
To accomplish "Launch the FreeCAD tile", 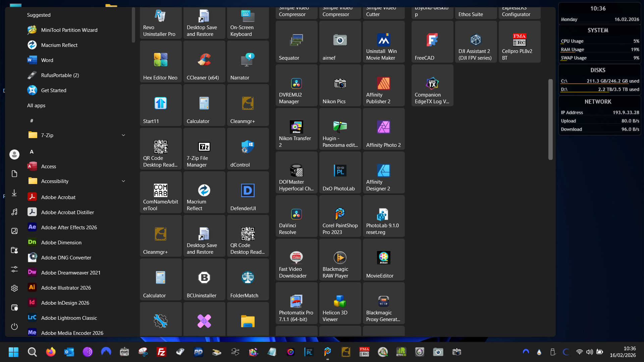I will [x=432, y=42].
